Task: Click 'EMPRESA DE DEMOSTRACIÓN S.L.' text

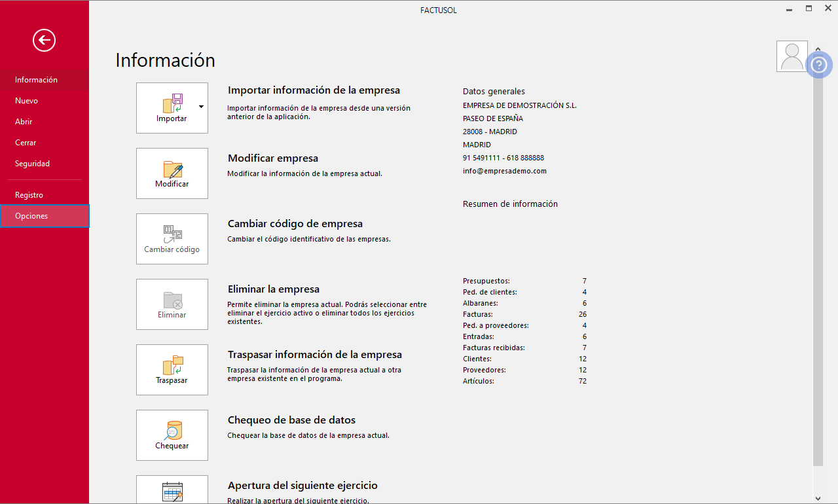Action: coord(520,105)
